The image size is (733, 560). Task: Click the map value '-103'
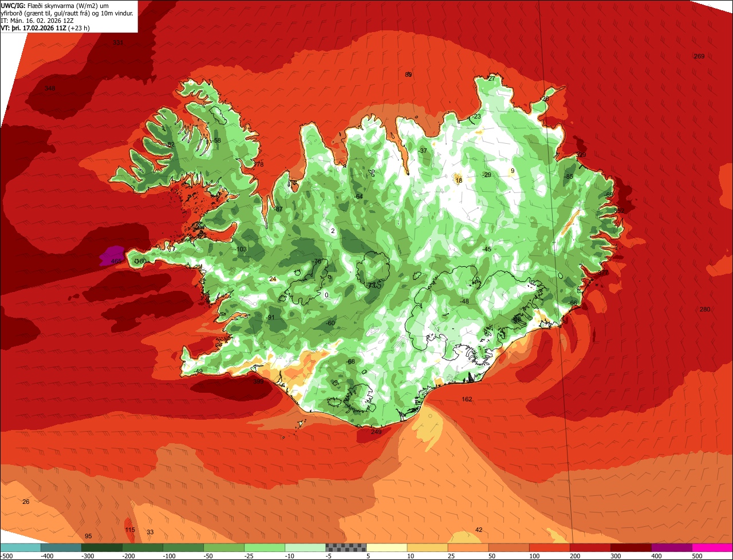click(241, 249)
